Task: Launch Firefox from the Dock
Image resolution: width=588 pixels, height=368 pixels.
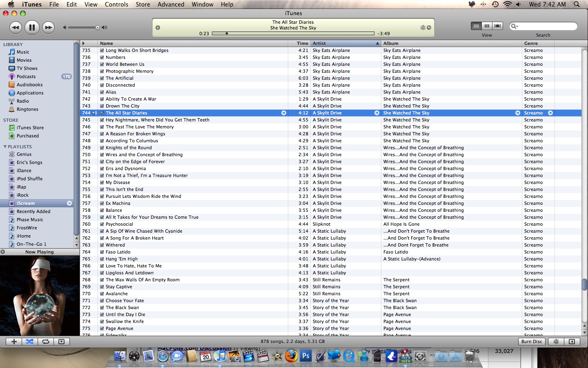Action: 291,356
